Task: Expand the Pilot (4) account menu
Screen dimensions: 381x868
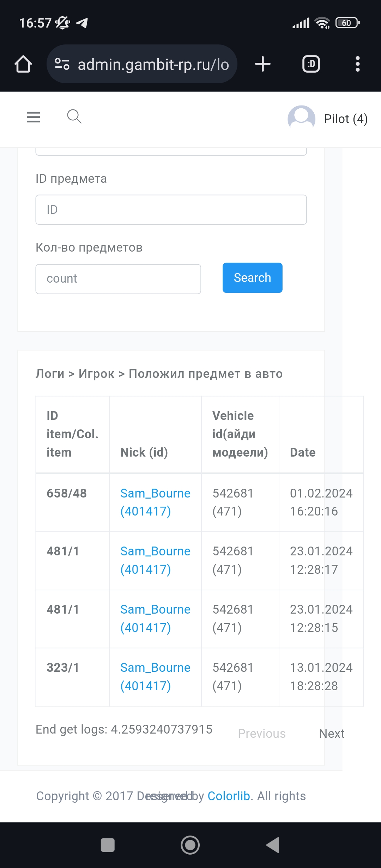Action: (x=346, y=119)
